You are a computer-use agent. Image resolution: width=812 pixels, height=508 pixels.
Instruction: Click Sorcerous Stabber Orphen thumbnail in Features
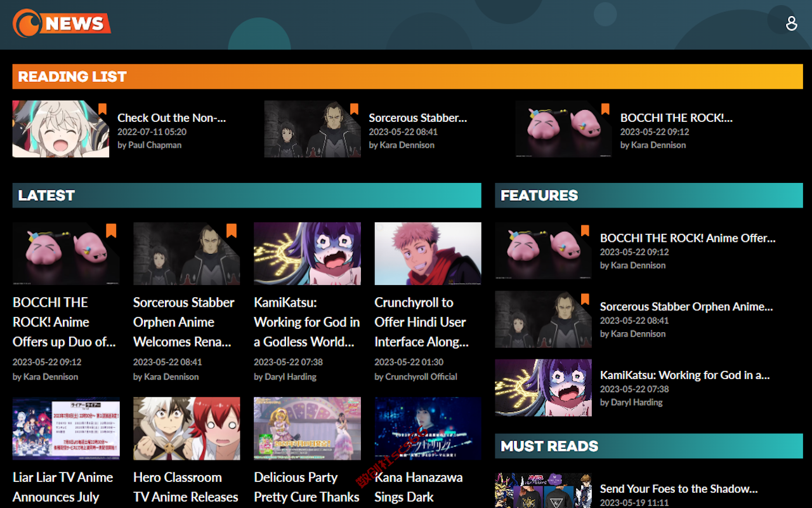543,319
